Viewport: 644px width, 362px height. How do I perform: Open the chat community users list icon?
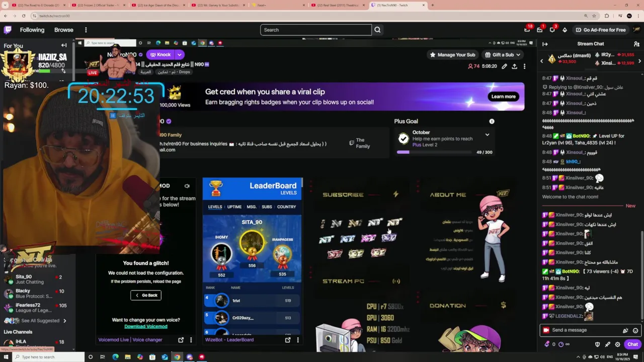coord(636,44)
